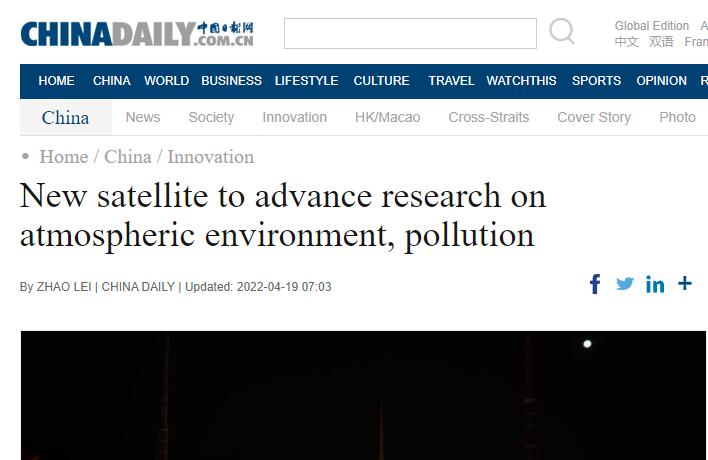708x460 pixels.
Task: Click the China Daily logo
Action: (137, 34)
